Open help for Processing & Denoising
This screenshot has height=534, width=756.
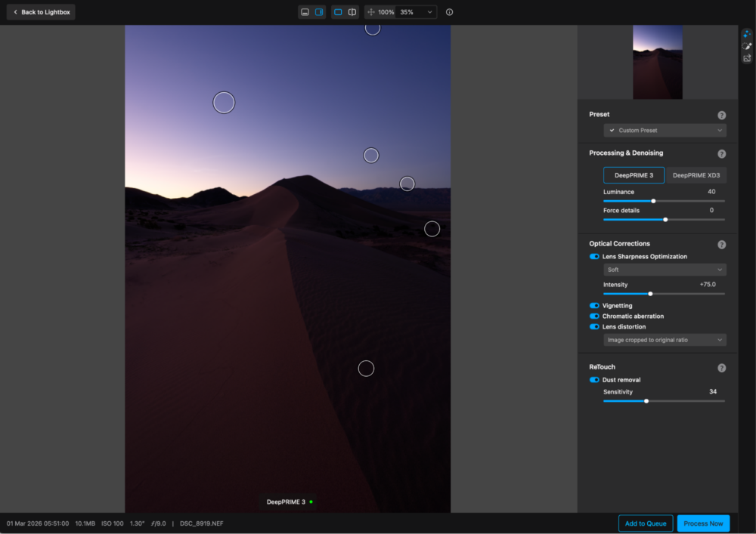(x=721, y=153)
